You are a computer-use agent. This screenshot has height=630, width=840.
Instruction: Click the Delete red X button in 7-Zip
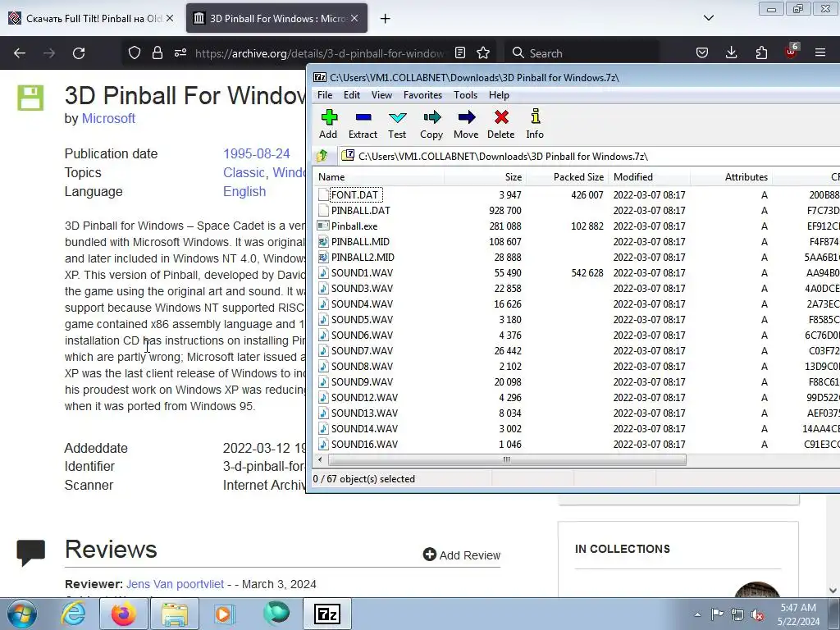point(501,125)
